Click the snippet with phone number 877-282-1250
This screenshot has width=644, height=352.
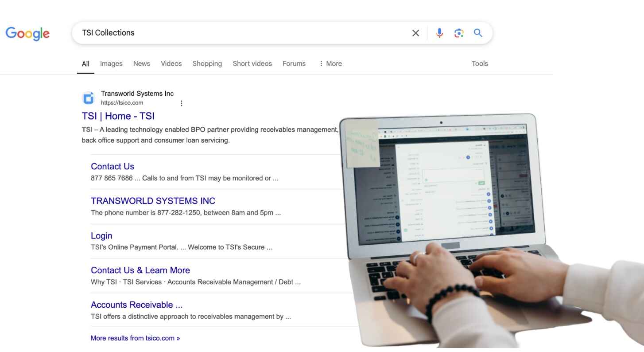[x=186, y=213]
